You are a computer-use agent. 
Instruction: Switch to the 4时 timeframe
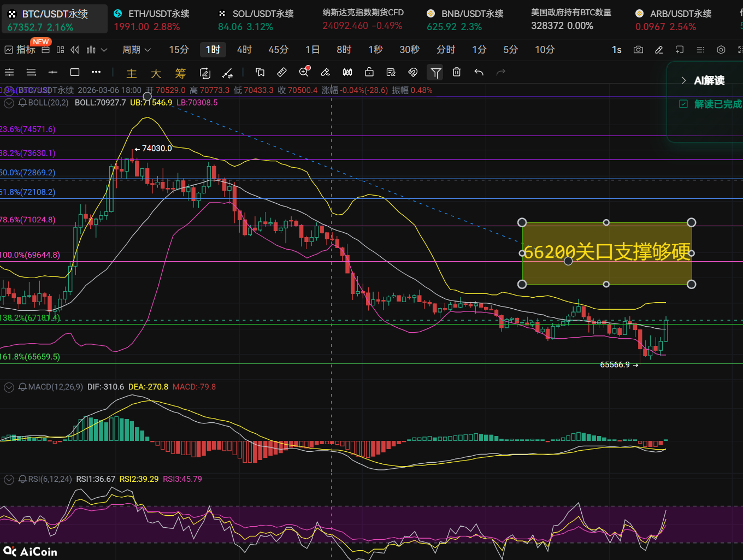(x=244, y=50)
